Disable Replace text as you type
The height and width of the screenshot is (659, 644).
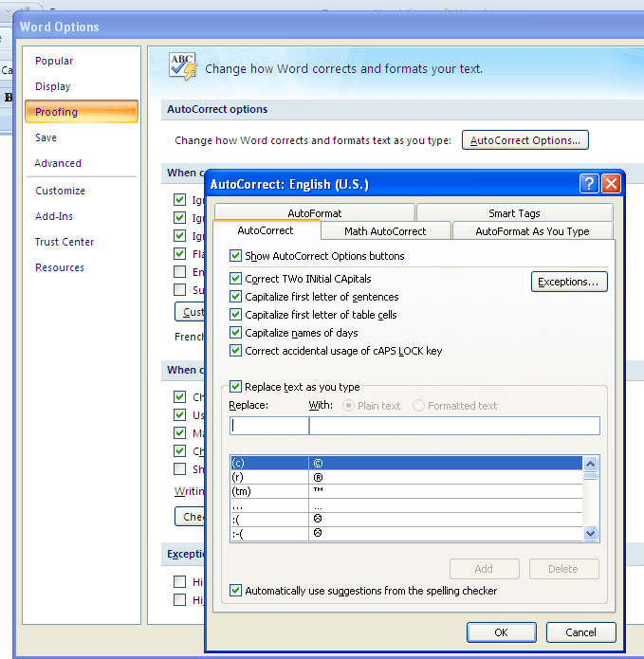pyautogui.click(x=235, y=386)
